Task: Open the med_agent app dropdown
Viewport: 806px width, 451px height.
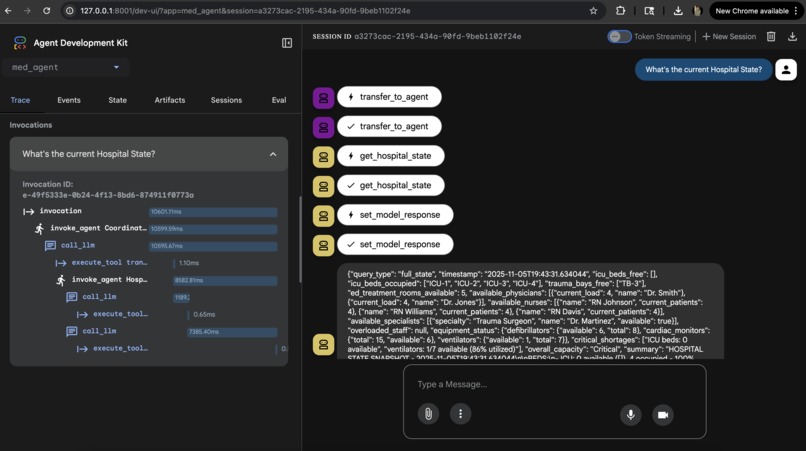Action: tap(65, 67)
